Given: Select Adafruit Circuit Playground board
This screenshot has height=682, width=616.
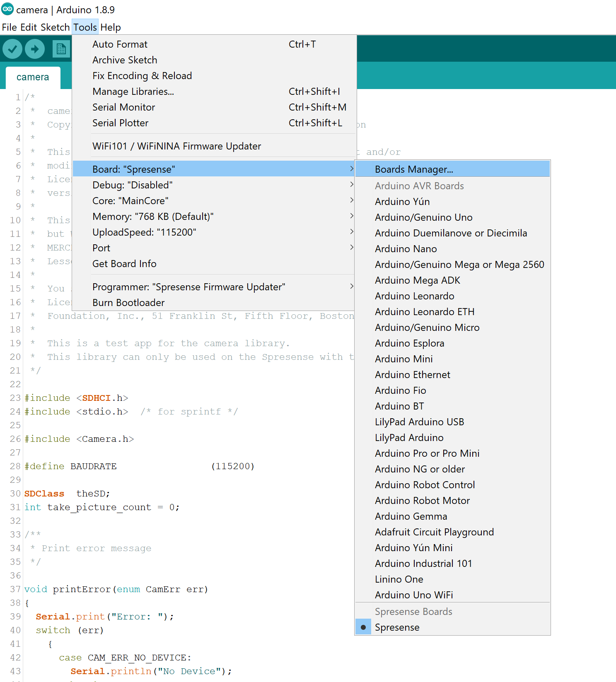Looking at the screenshot, I should click(x=452, y=532).
